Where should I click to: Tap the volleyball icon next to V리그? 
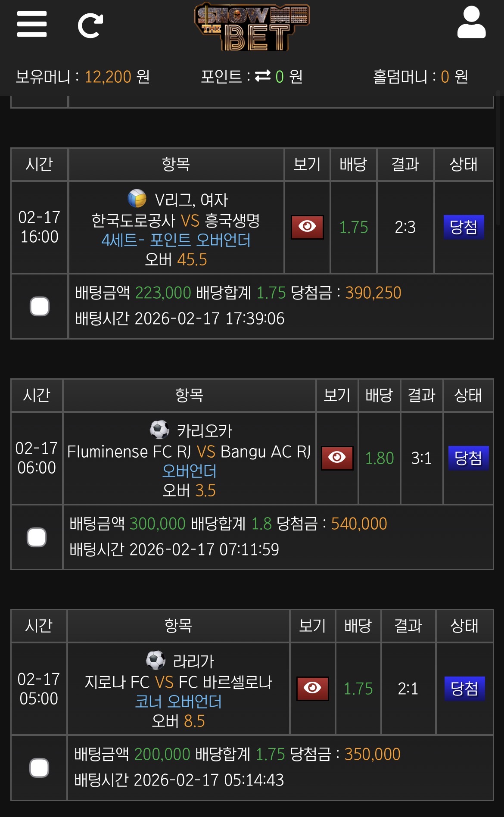(137, 199)
